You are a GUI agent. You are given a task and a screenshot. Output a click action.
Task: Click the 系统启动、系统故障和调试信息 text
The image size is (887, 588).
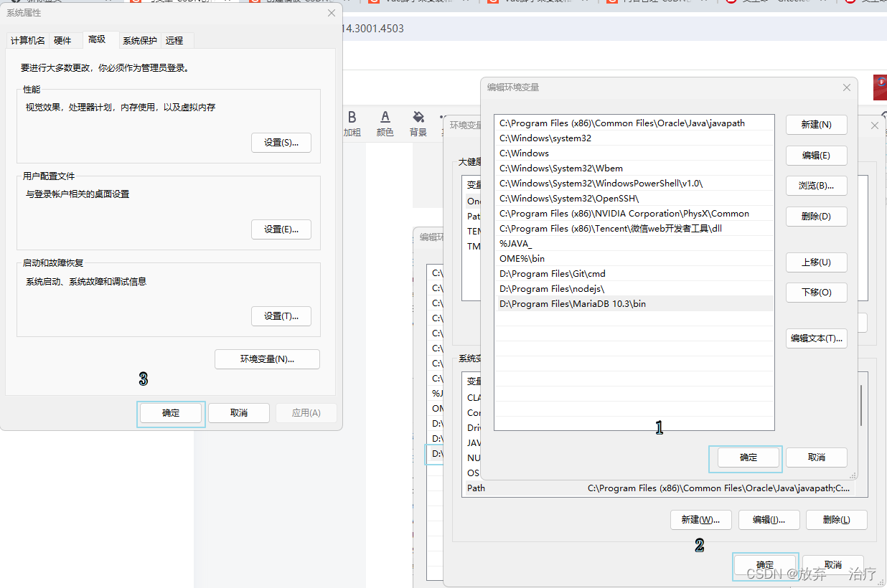86,282
